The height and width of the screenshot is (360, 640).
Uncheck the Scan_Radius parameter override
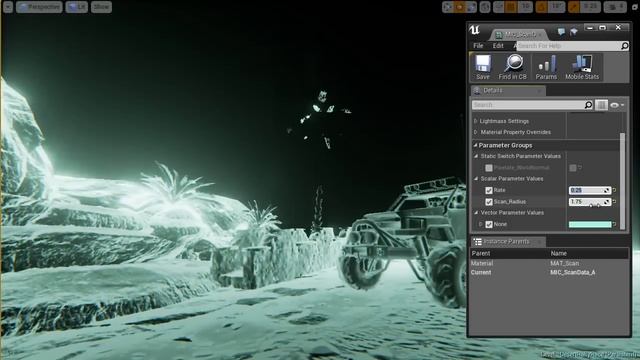tap(489, 202)
